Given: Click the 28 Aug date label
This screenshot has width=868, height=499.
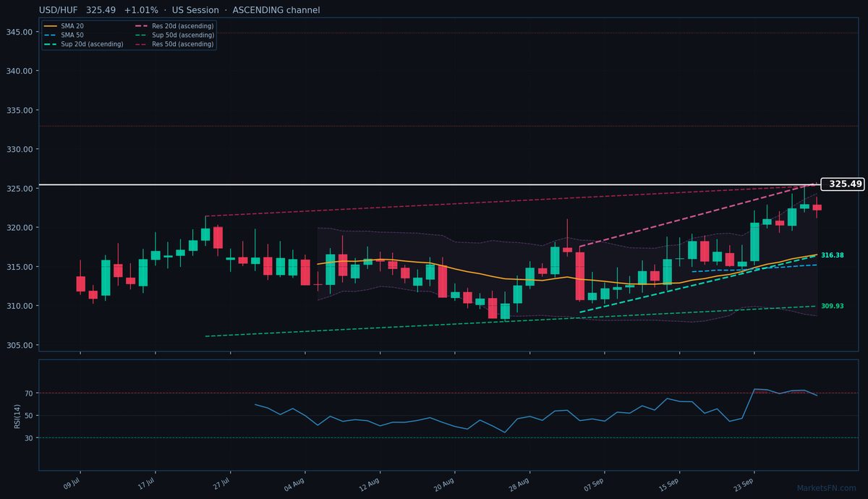Looking at the screenshot, I should tap(519, 484).
